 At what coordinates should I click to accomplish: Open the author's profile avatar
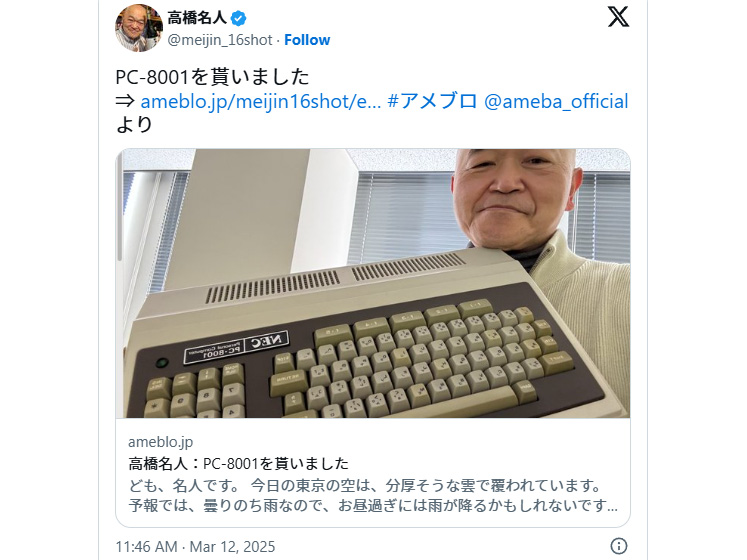pos(139,28)
